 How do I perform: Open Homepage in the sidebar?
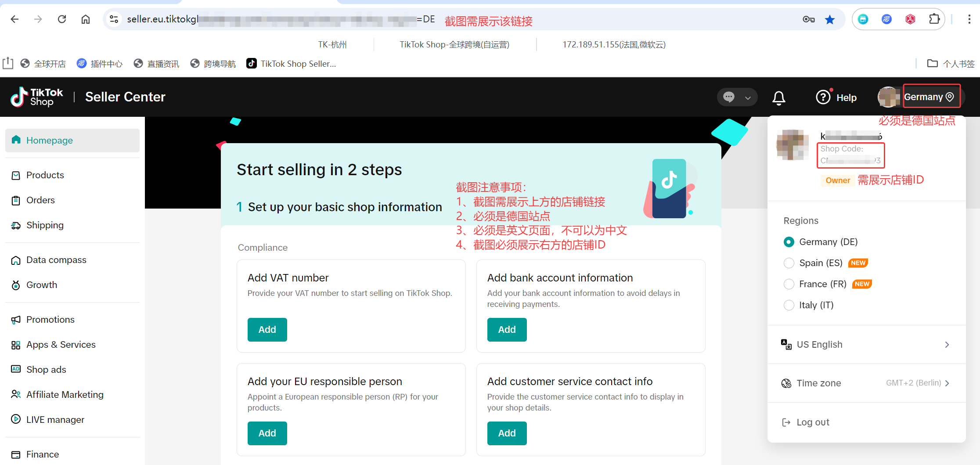(x=72, y=141)
